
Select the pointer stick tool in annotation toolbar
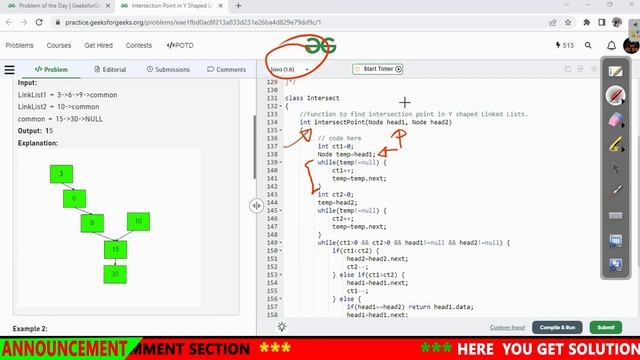pyautogui.click(x=615, y=191)
